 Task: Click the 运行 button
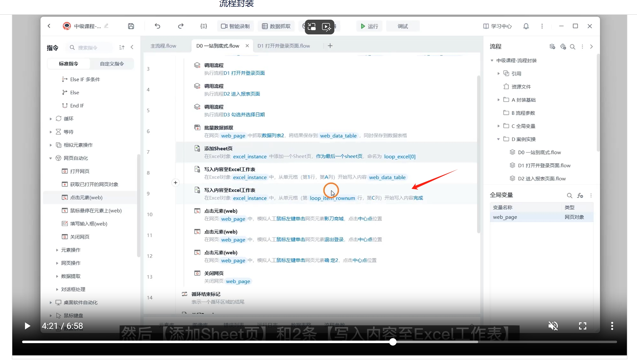[369, 26]
